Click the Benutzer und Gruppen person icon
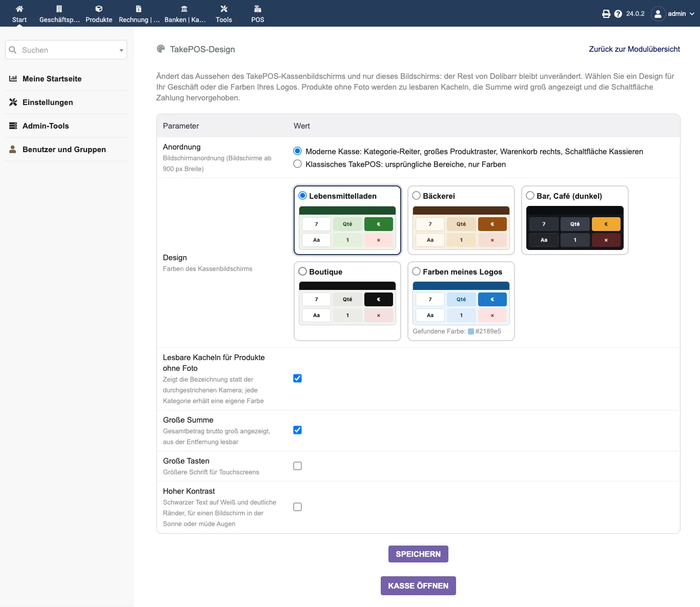This screenshot has width=700, height=607. click(x=13, y=149)
